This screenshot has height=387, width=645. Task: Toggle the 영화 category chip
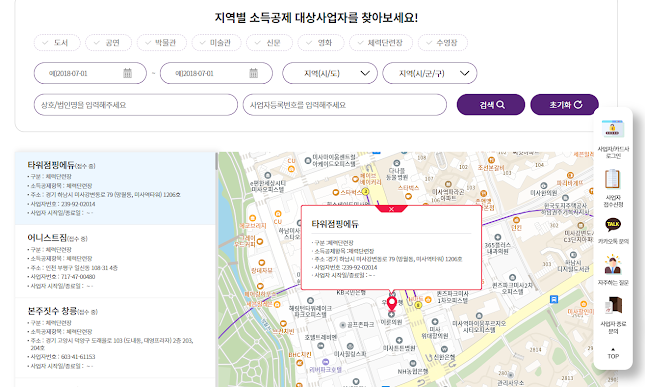click(x=321, y=43)
